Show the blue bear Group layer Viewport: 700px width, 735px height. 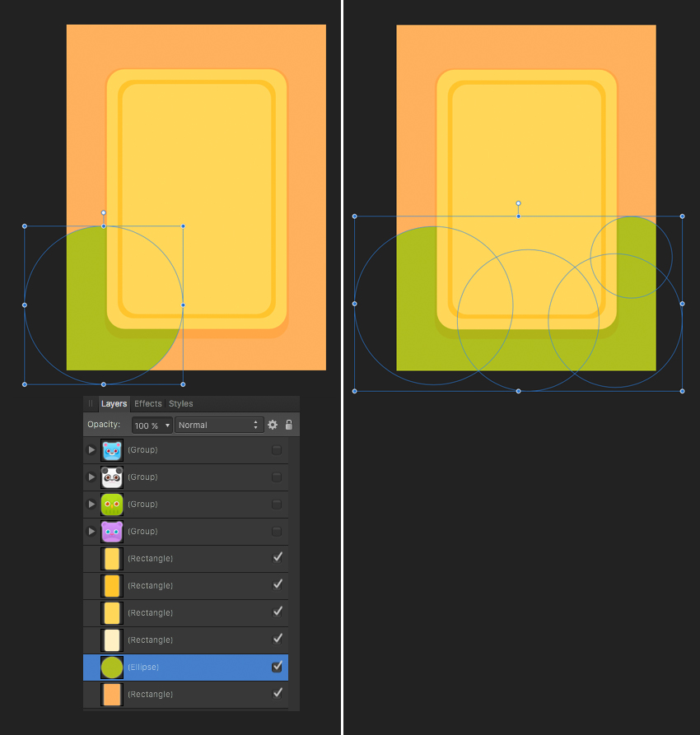pyautogui.click(x=277, y=450)
